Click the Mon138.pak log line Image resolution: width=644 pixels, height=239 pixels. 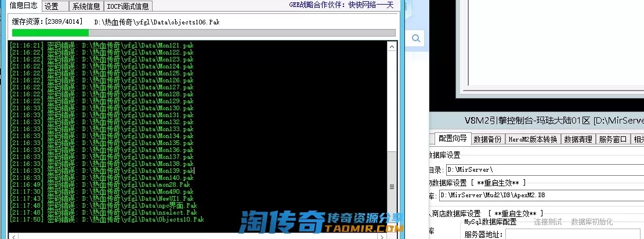click(x=101, y=164)
